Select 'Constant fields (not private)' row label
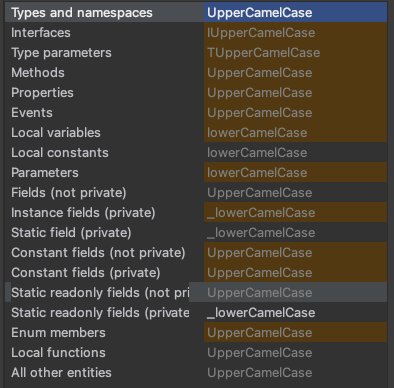 (x=98, y=253)
